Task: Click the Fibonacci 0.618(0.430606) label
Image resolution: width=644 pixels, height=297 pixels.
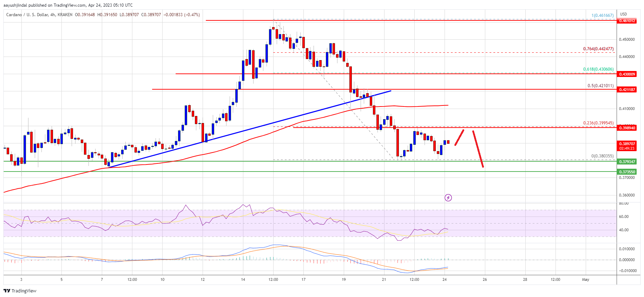Action: [x=598, y=69]
